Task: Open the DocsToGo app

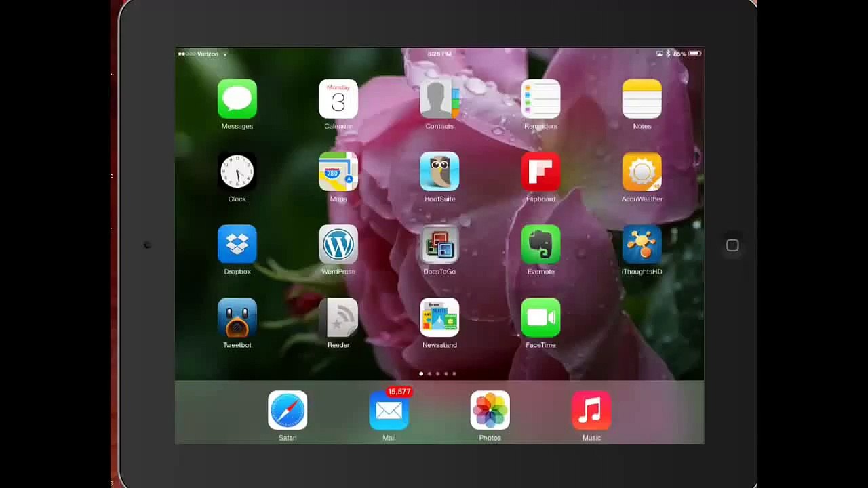Action: tap(439, 245)
